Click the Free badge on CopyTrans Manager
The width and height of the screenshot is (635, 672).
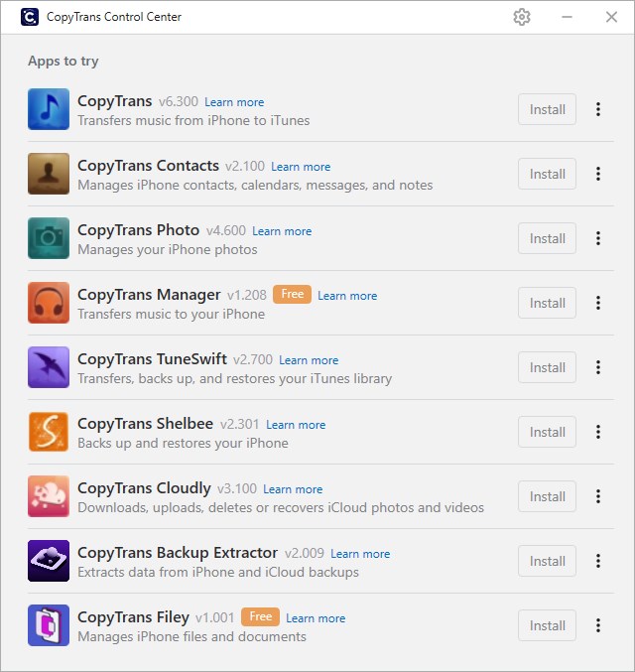tap(293, 294)
